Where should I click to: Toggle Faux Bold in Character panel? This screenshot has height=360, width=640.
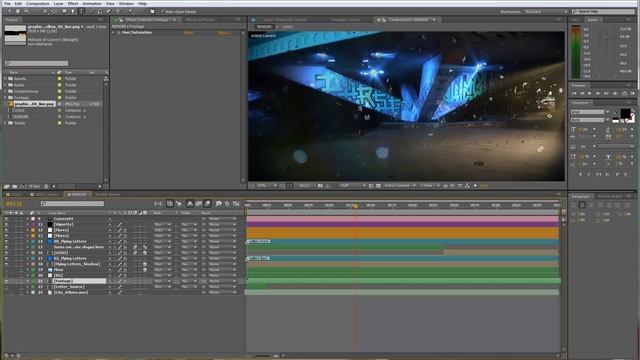580,174
